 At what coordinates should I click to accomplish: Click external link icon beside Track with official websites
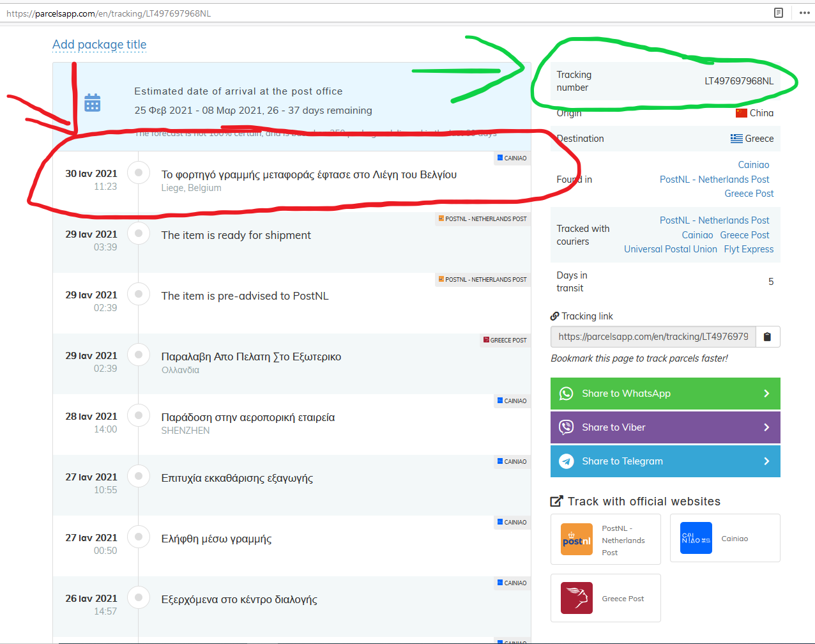pos(557,502)
